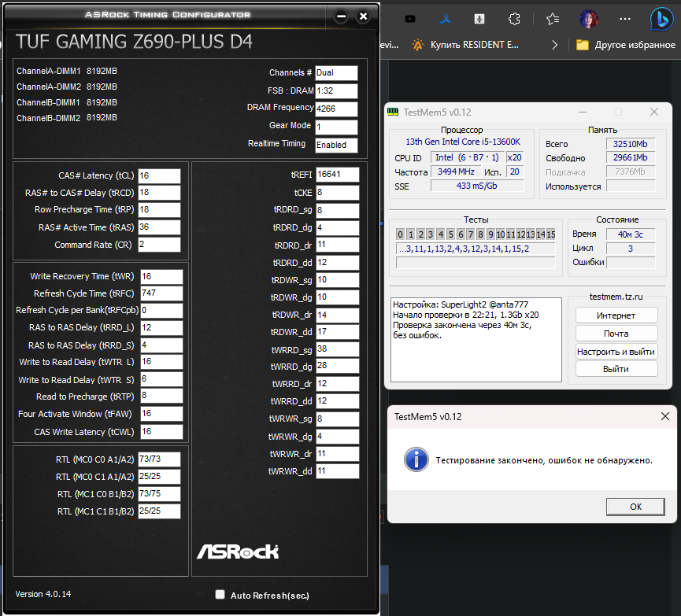
Task: Click the tFAW value field
Action: [161, 414]
